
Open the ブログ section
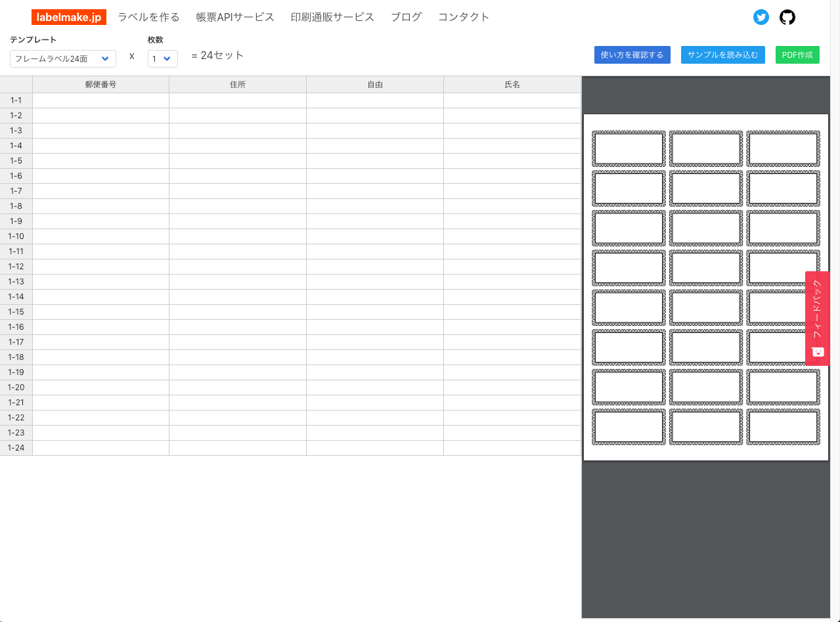pyautogui.click(x=405, y=17)
